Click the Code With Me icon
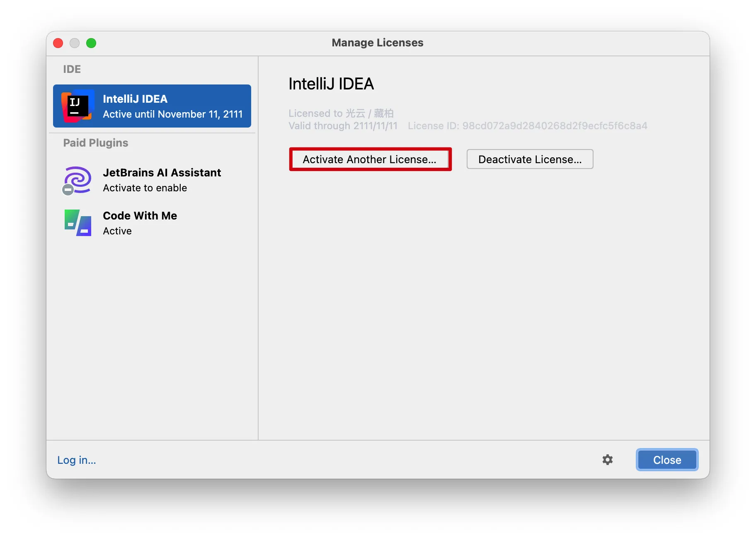The image size is (756, 540). (78, 223)
